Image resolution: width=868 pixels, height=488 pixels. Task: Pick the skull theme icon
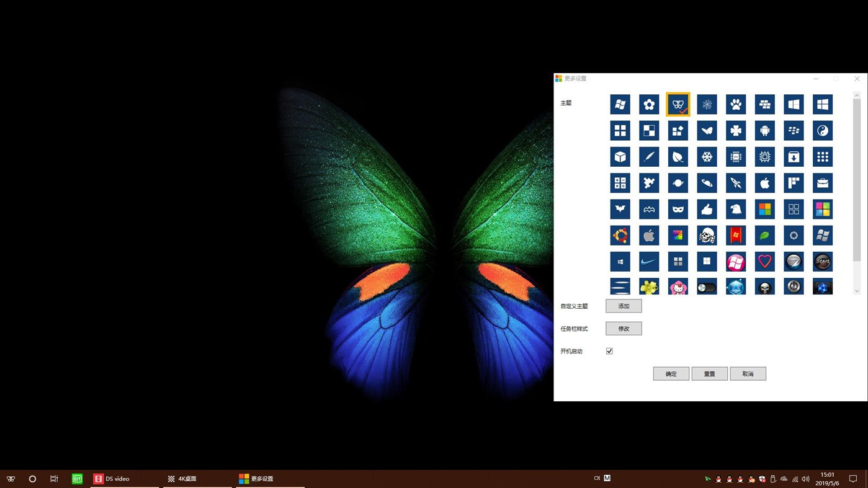coord(707,235)
